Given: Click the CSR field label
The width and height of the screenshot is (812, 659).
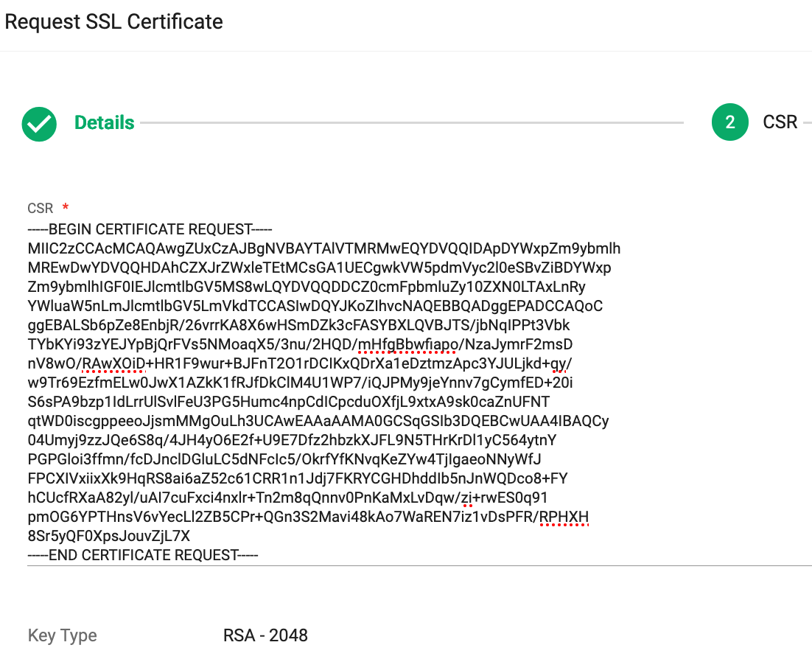Looking at the screenshot, I should pos(38,209).
